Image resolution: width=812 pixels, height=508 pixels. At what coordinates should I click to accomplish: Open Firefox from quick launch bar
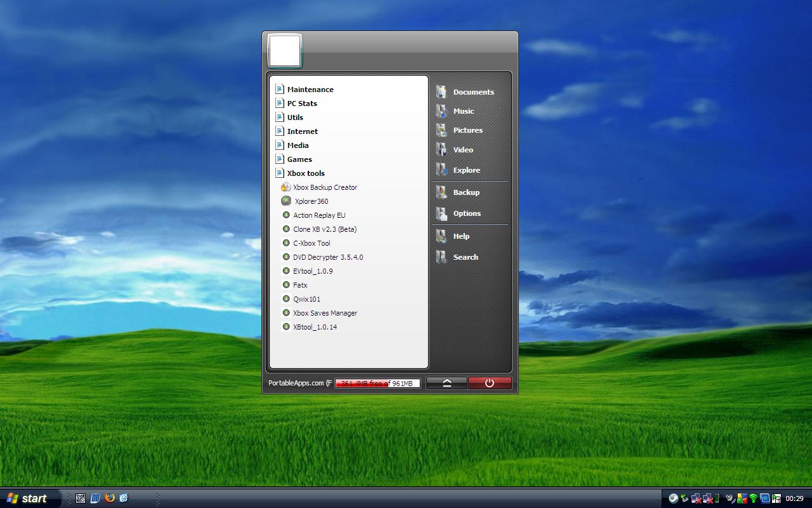coord(109,498)
